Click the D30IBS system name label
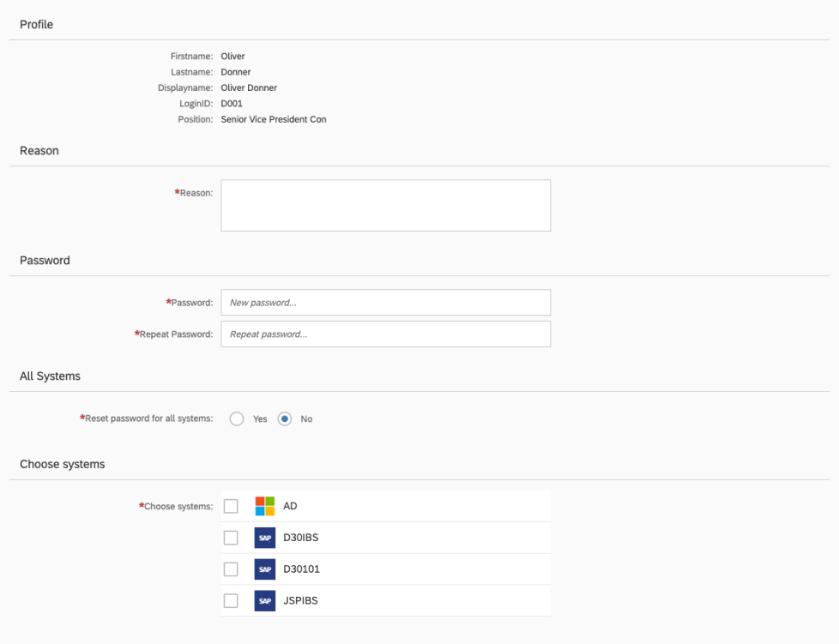839x644 pixels. pyautogui.click(x=300, y=538)
